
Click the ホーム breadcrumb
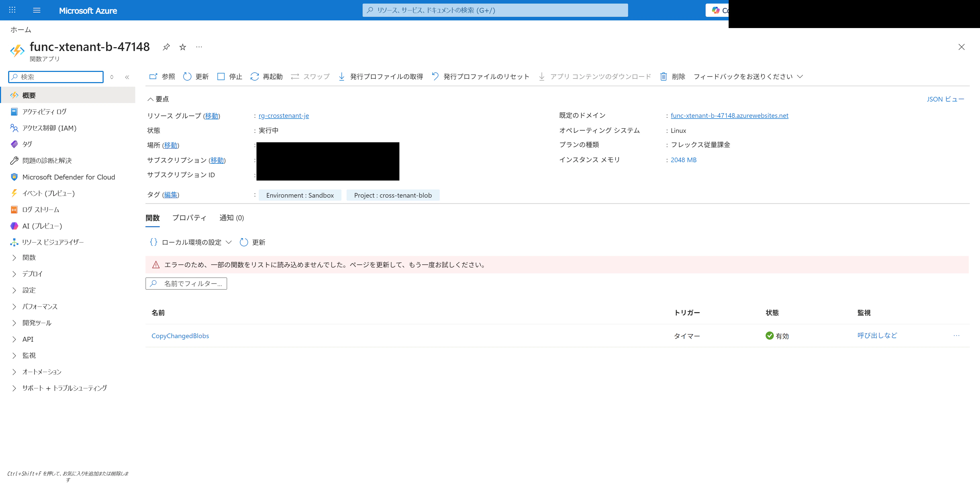[20, 30]
